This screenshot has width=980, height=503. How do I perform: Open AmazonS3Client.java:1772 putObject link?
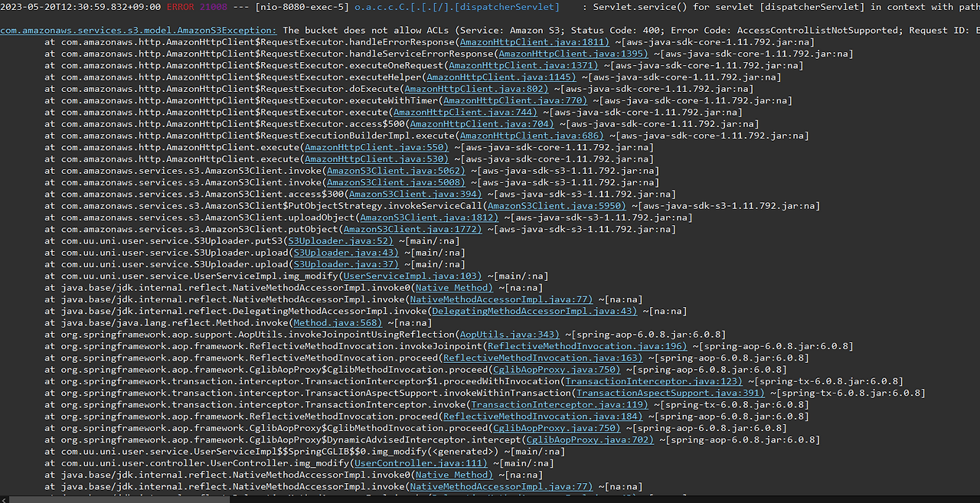click(412, 229)
